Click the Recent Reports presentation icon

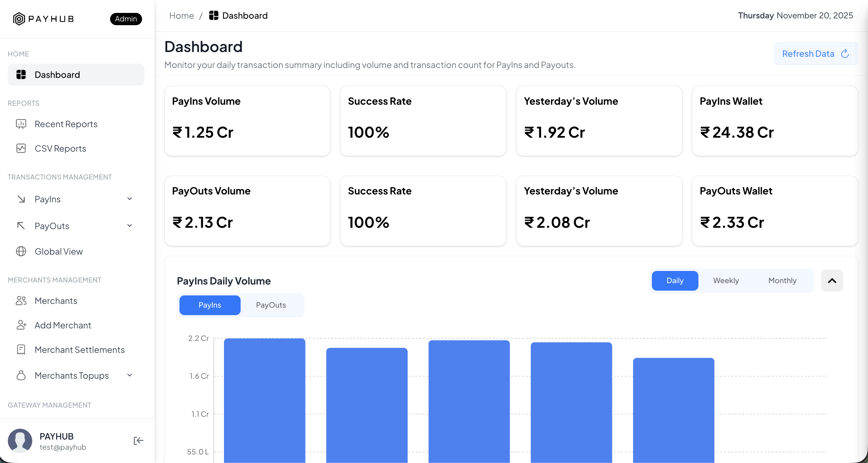click(x=21, y=124)
